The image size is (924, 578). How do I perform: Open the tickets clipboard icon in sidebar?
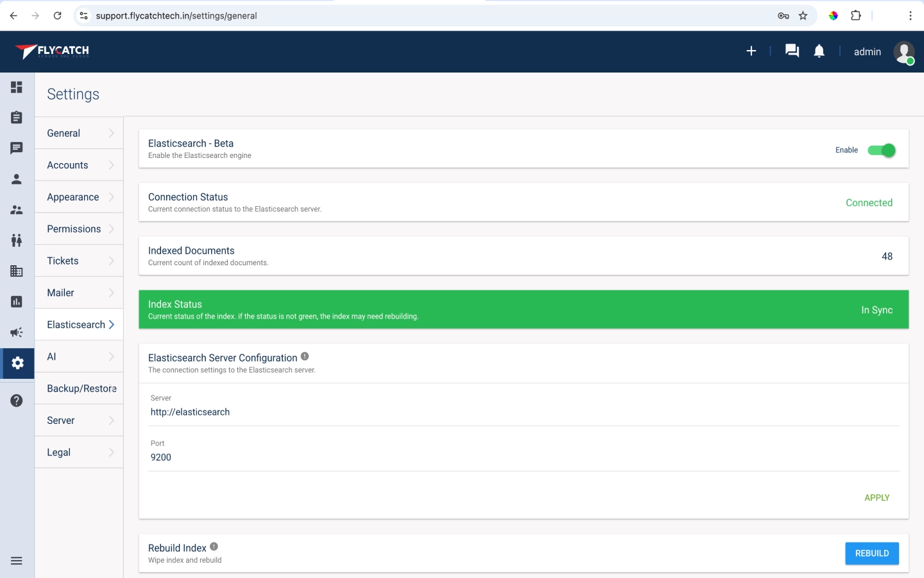(17, 118)
